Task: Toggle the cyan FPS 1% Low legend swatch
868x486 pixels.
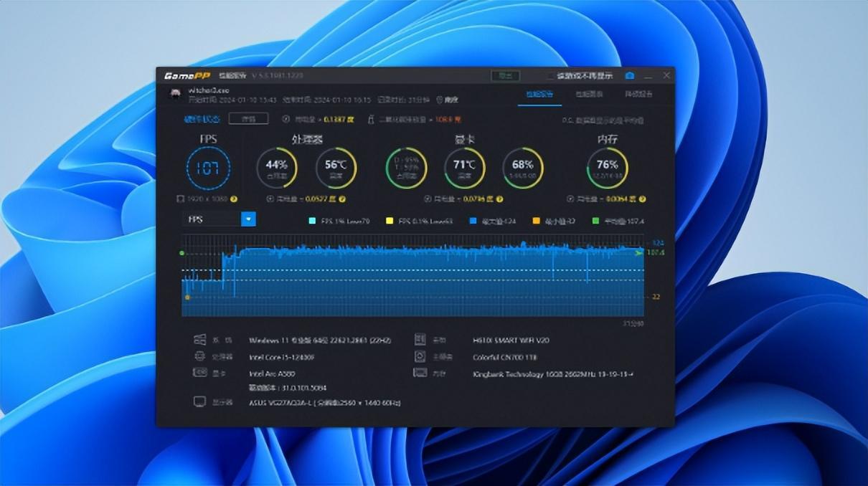Action: (x=311, y=221)
